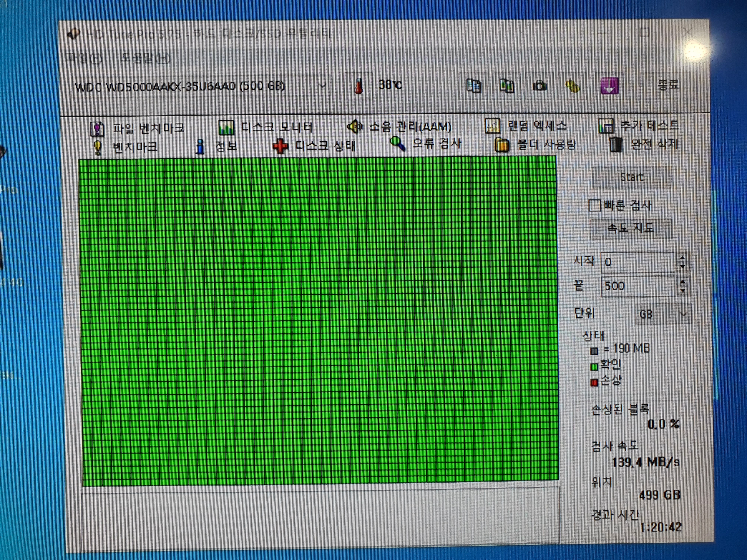Click the camera save screenshot icon
Screen dimensions: 747x560
539,86
